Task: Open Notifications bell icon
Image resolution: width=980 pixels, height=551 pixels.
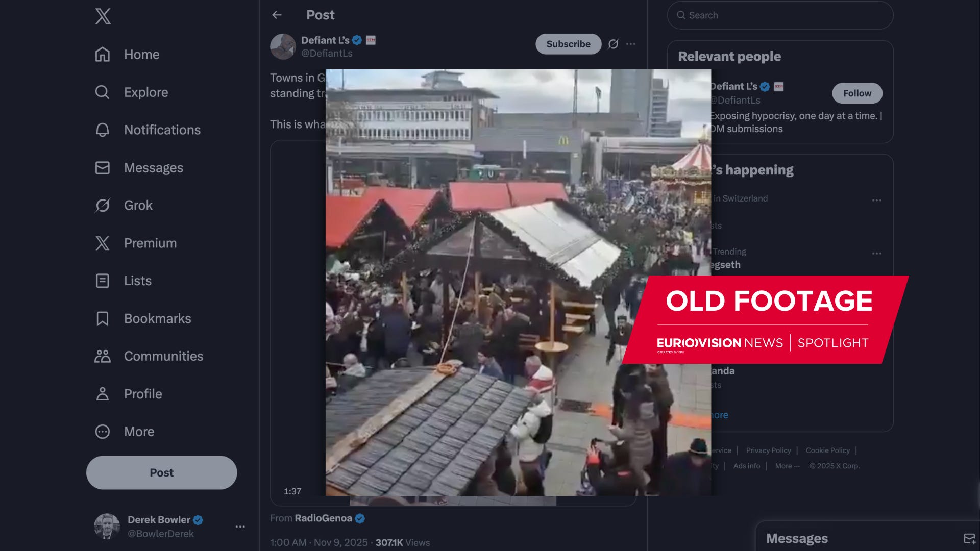Action: (x=103, y=130)
